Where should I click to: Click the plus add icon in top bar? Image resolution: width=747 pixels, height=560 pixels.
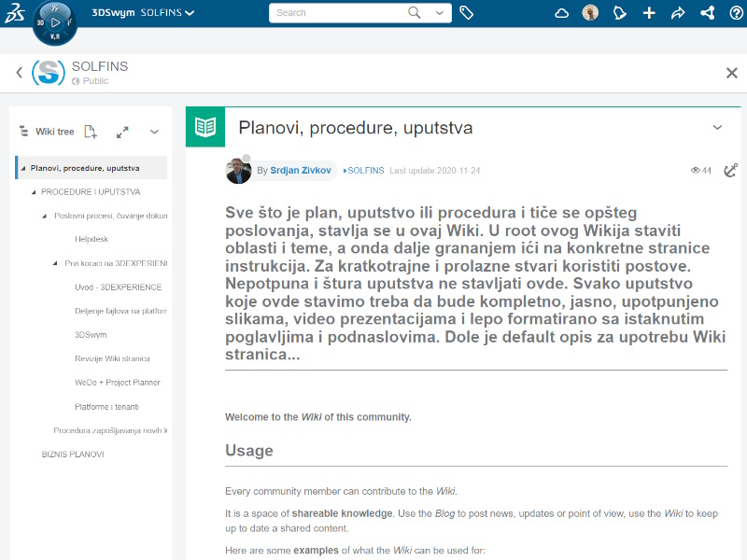[x=650, y=13]
